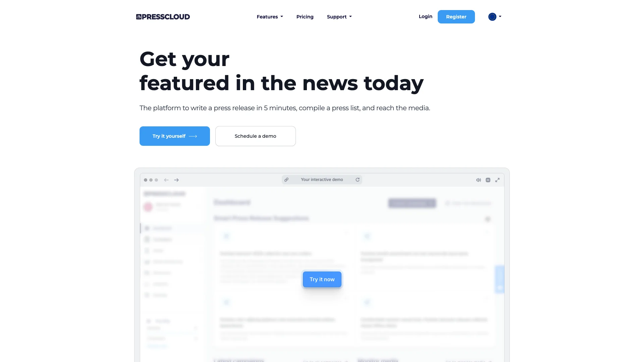
Task: Click the Try it now button in demo
Action: coord(322,279)
